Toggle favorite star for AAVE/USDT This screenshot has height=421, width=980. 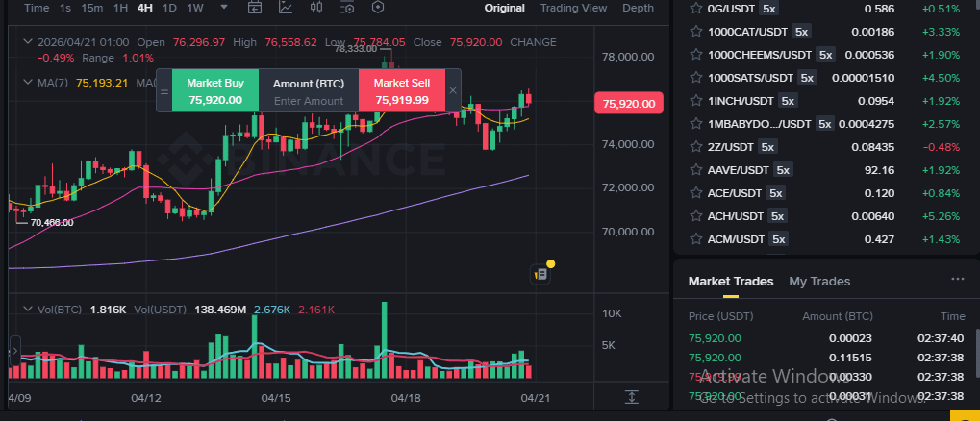pos(695,170)
